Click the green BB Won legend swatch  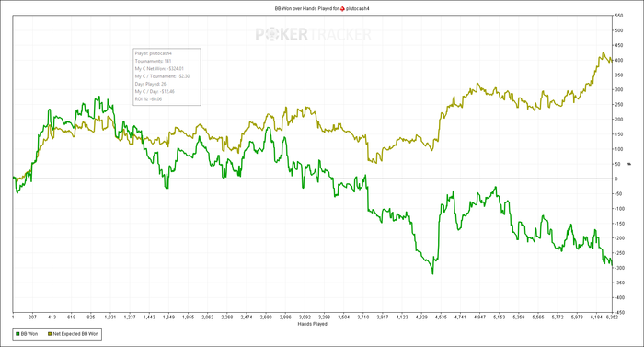coord(17,334)
